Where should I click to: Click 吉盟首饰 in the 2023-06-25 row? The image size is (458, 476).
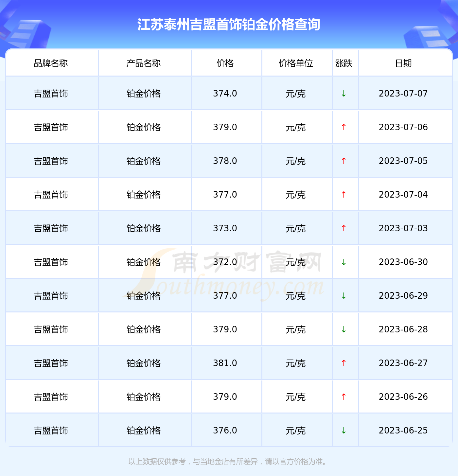click(51, 431)
